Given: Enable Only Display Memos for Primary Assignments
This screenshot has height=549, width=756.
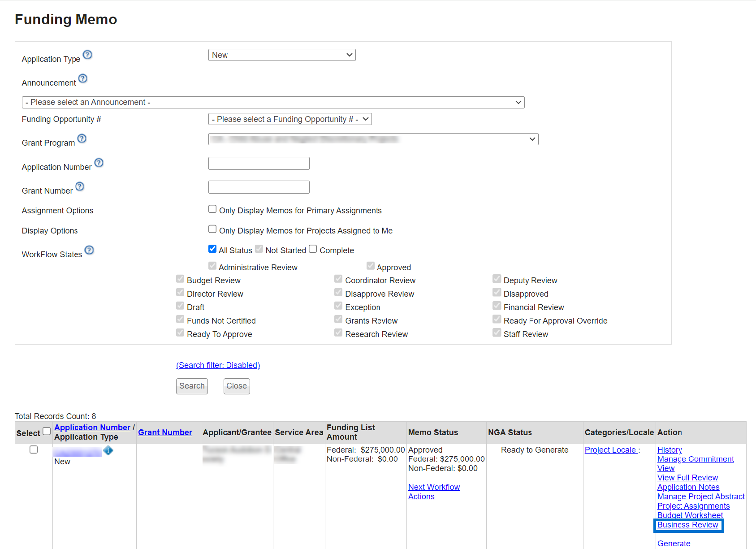Looking at the screenshot, I should point(212,209).
